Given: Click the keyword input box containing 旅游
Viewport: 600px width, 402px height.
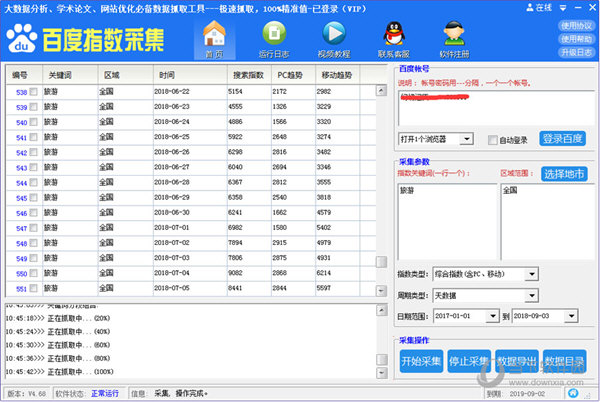Looking at the screenshot, I should coord(447,221).
